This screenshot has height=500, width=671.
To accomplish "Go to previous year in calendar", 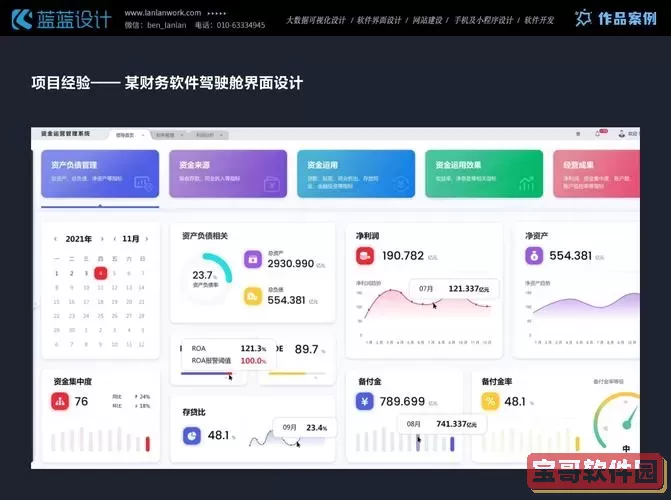I will (x=55, y=239).
